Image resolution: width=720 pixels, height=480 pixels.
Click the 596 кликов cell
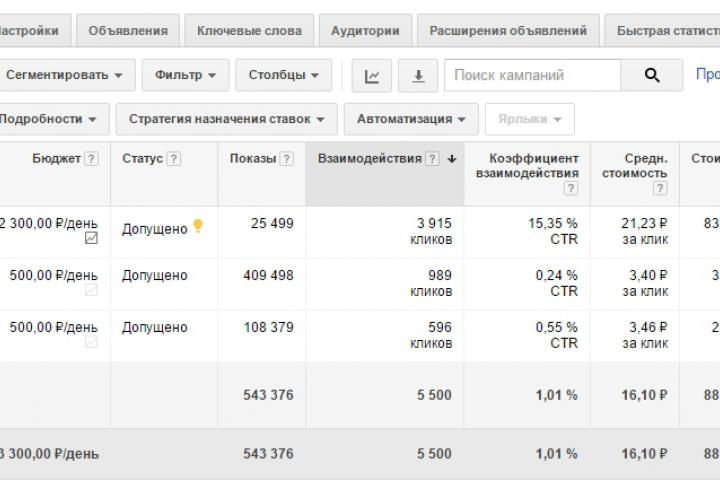(431, 335)
